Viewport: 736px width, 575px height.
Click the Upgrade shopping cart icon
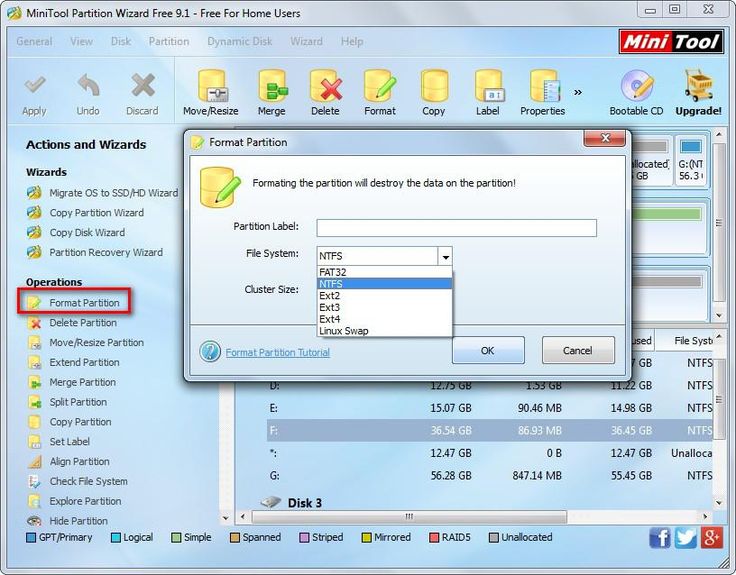click(698, 86)
